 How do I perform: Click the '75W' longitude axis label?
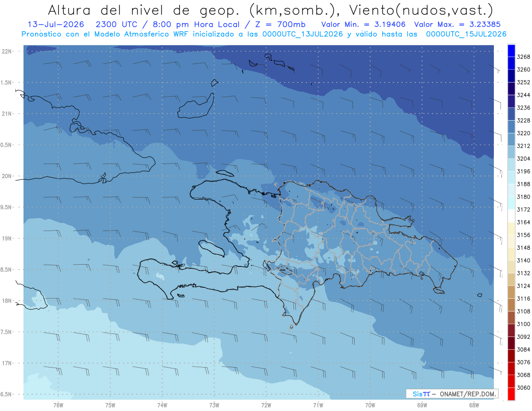[x=110, y=405]
